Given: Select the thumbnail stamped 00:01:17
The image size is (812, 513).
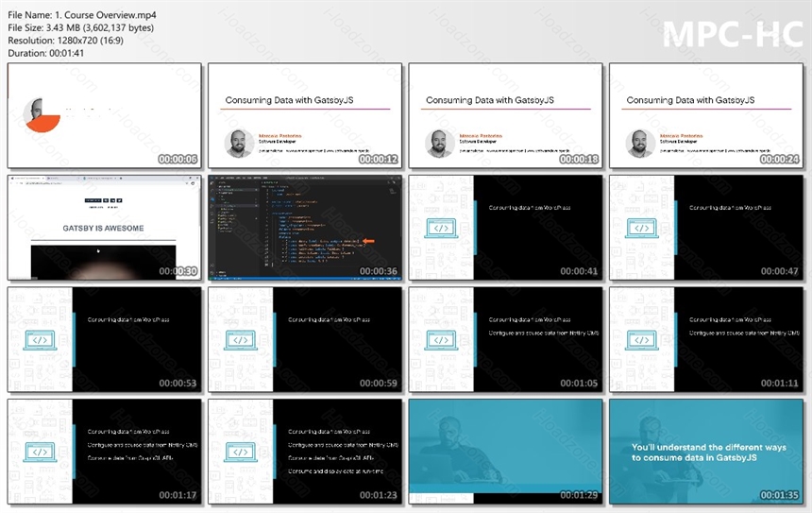Looking at the screenshot, I should click(x=104, y=452).
